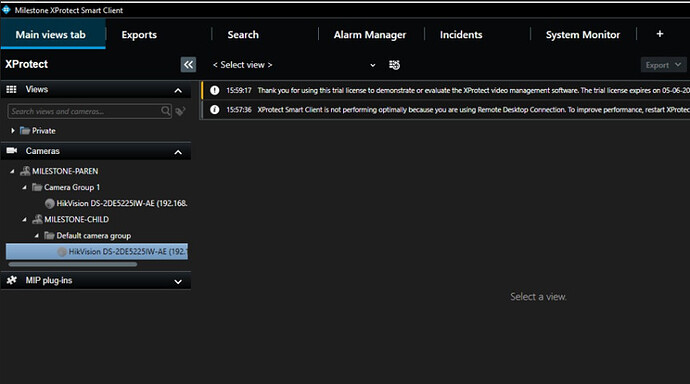Click the Private folder icon
690x384 pixels.
pyautogui.click(x=25, y=131)
